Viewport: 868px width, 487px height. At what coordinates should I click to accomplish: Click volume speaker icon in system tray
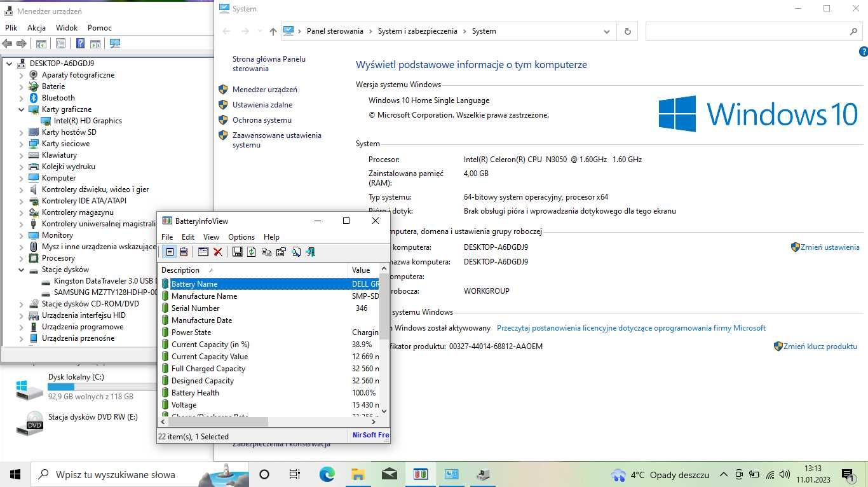[785, 474]
